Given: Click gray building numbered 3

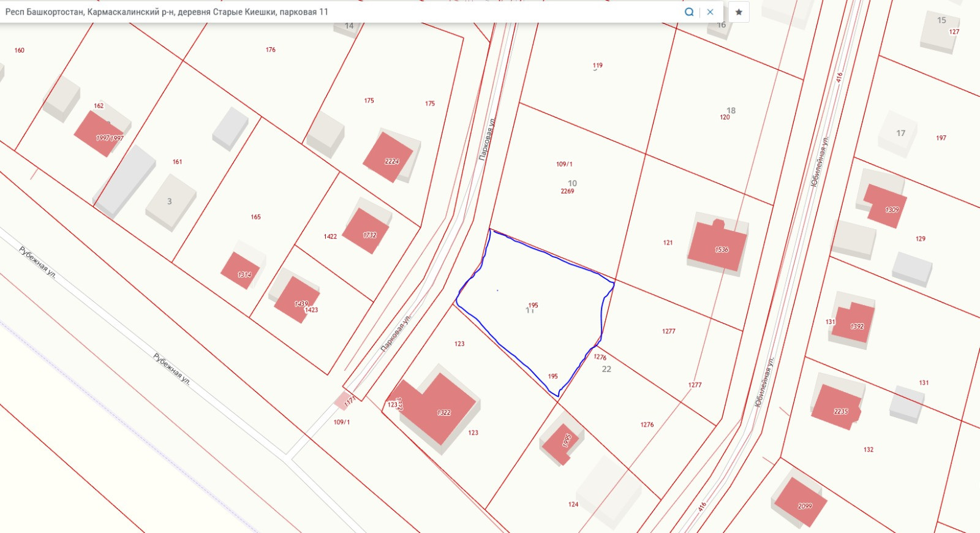Looking at the screenshot, I should pos(170,202).
